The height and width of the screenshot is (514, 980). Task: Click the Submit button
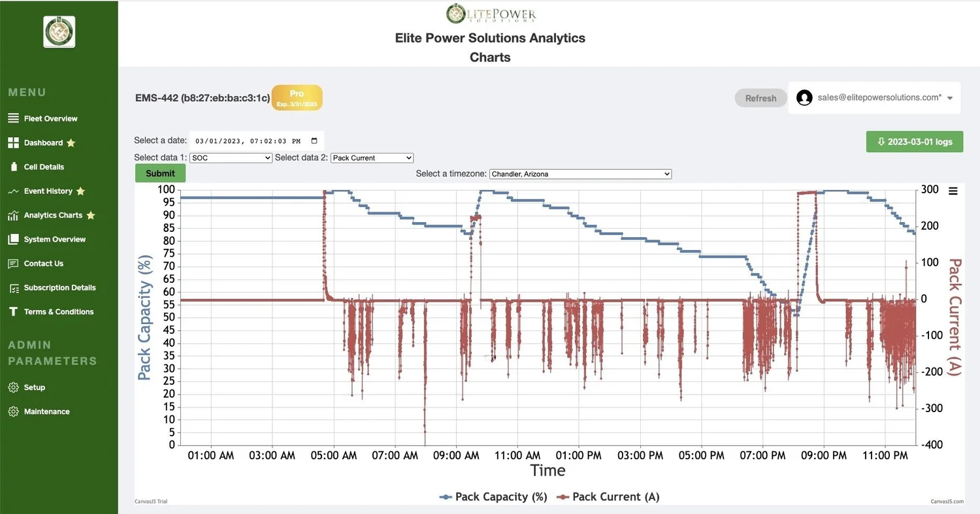[x=159, y=173]
